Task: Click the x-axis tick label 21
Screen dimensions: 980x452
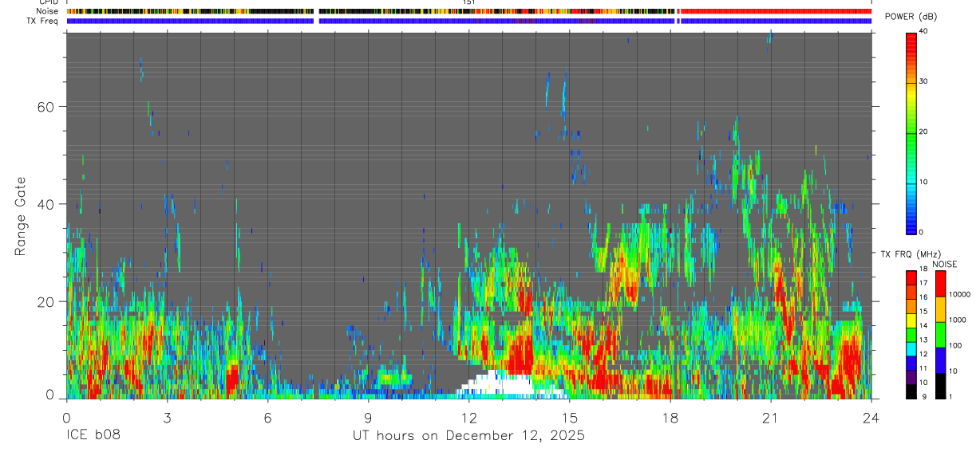Action: (x=770, y=417)
